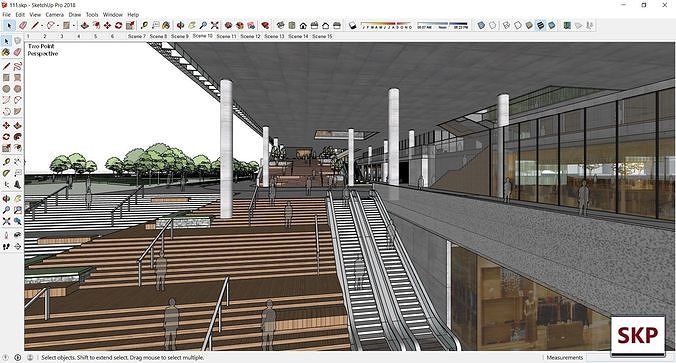Viewport: 676px width, 363px height.
Task: Switch to the Scene 15 tab
Action: (322, 37)
